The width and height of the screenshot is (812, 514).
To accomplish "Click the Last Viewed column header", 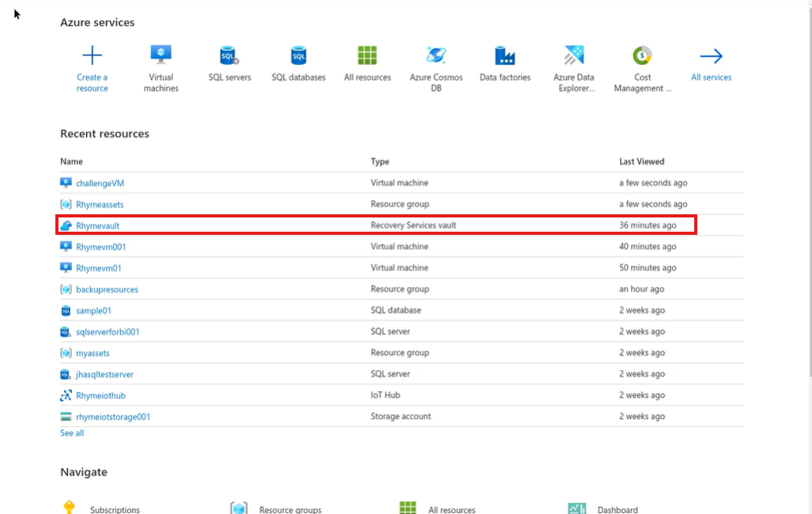I will tap(642, 161).
